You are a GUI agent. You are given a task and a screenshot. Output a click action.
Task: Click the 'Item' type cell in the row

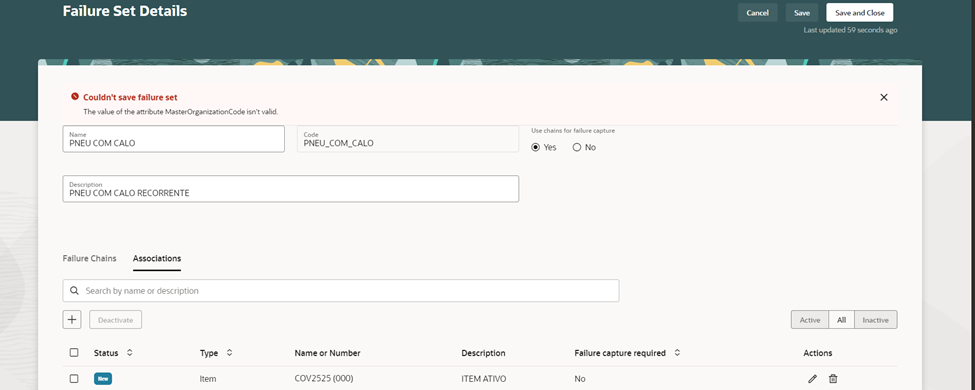(208, 379)
